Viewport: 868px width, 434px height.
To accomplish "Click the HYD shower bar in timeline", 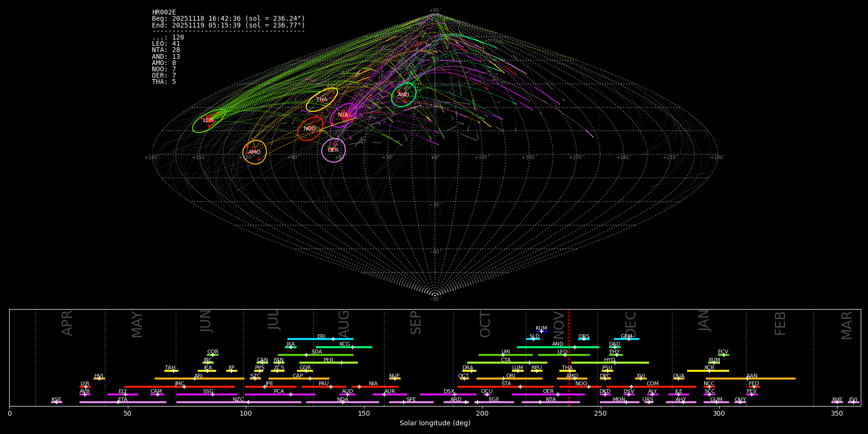I will tap(610, 363).
